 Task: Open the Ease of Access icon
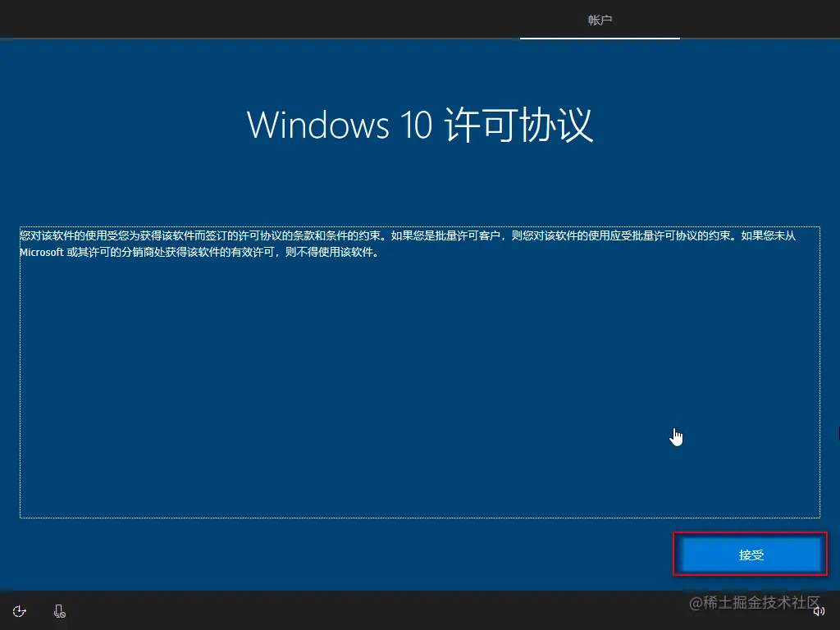click(20, 611)
